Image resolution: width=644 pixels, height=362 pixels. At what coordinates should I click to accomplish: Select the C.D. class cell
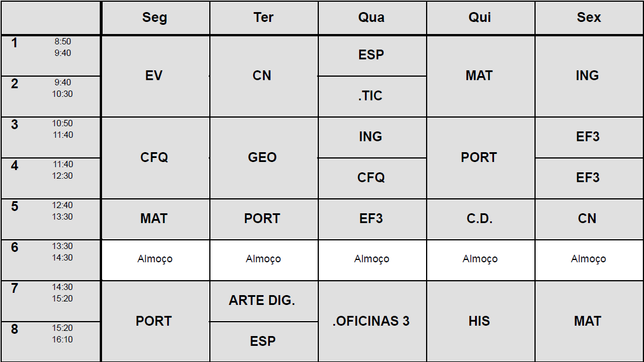click(479, 218)
